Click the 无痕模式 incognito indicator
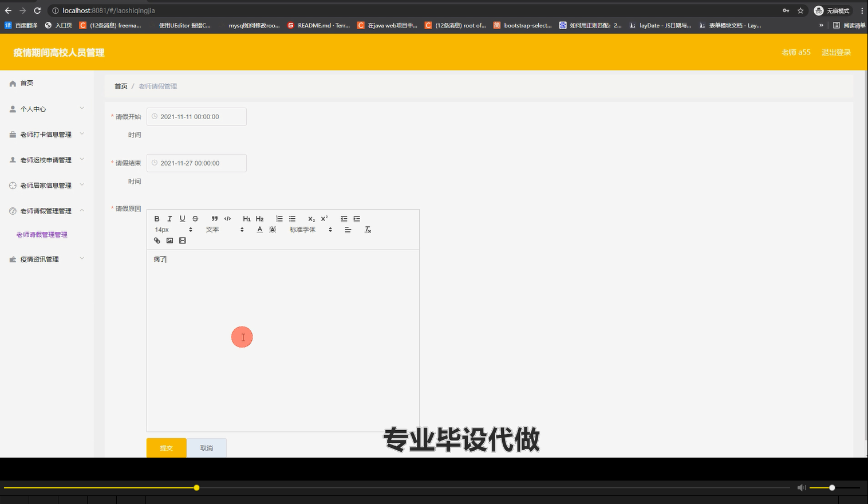Screen dimensions: 868x504 pyautogui.click(x=832, y=10)
